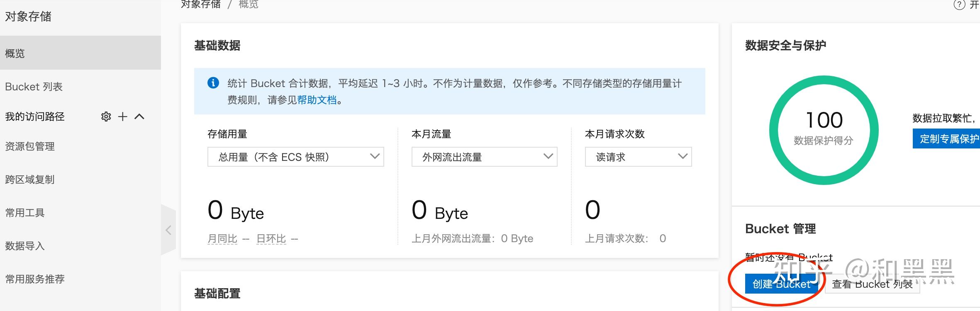
Task: Click the blue info icon in notice banner
Action: 213,83
